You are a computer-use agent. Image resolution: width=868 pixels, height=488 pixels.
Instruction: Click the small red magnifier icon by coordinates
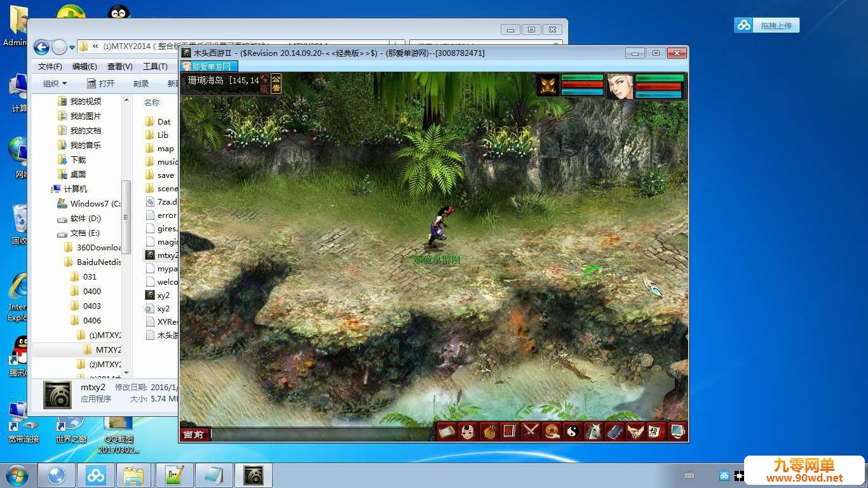click(x=264, y=90)
